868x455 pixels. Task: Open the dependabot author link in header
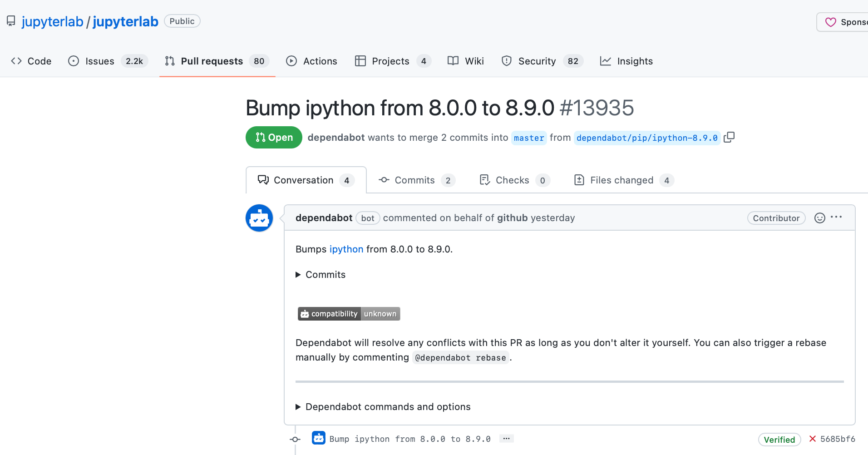336,138
